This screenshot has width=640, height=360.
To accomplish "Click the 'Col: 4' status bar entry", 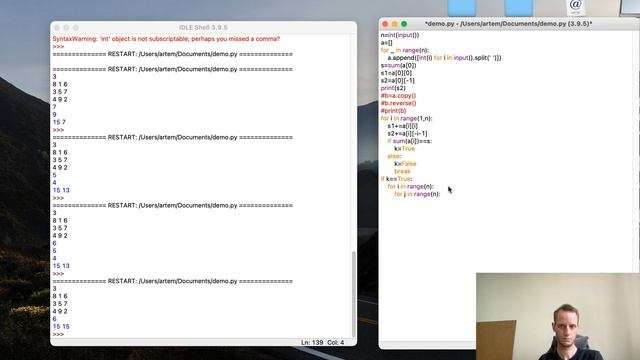I will point(336,342).
